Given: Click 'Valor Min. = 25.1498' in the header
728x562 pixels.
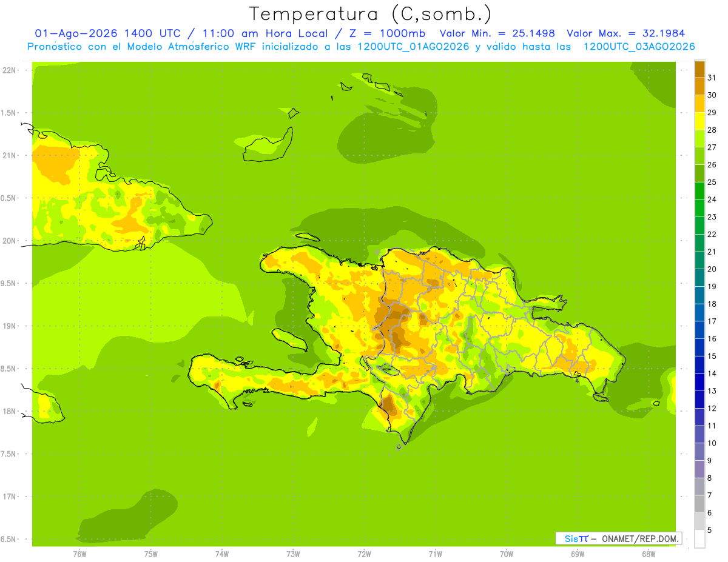Looking at the screenshot, I should 497,33.
